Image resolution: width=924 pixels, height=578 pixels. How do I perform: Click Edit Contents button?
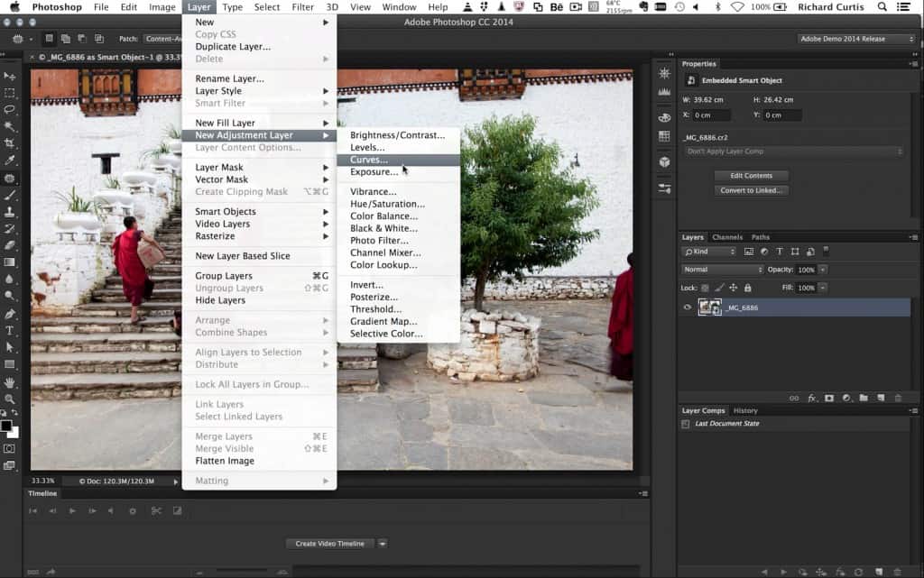tap(751, 176)
